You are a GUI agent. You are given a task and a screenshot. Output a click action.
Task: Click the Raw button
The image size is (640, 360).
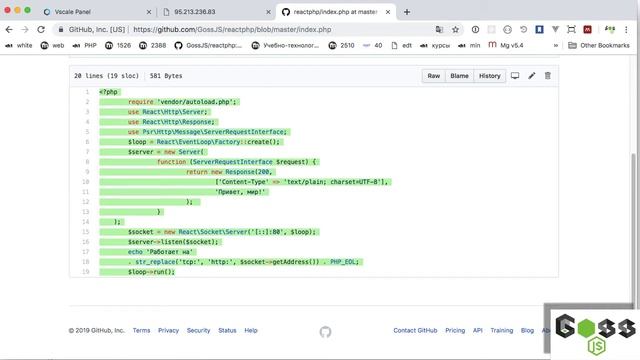point(433,76)
